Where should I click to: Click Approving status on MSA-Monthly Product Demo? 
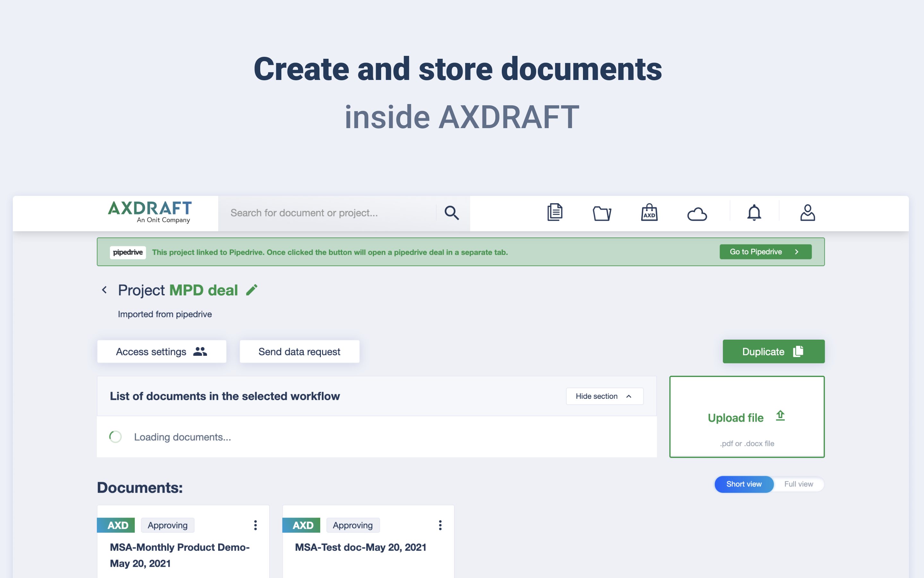click(167, 525)
